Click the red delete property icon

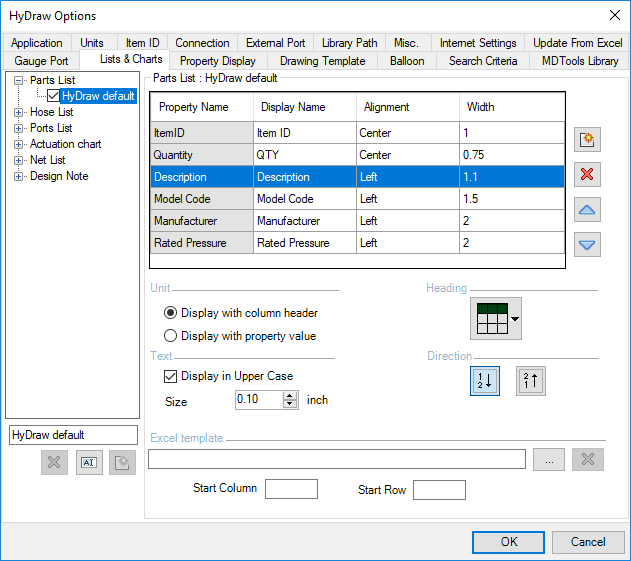[589, 175]
